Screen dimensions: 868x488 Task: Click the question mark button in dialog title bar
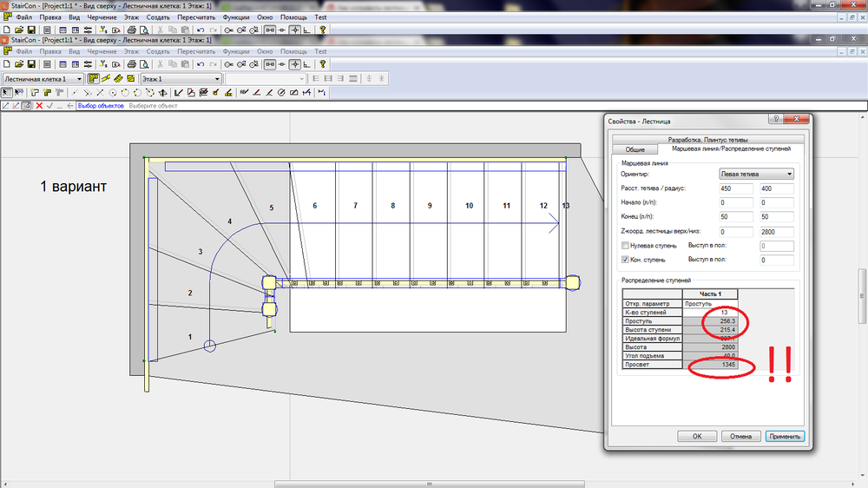pyautogui.click(x=775, y=120)
